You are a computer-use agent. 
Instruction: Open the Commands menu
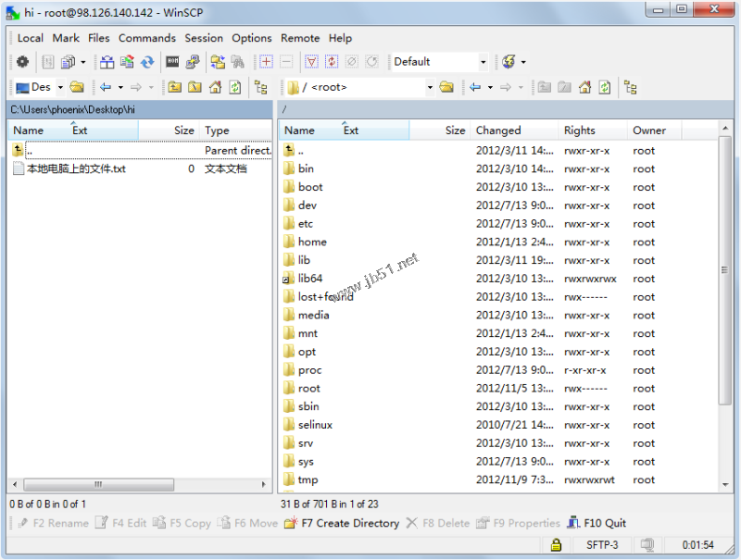(x=147, y=38)
